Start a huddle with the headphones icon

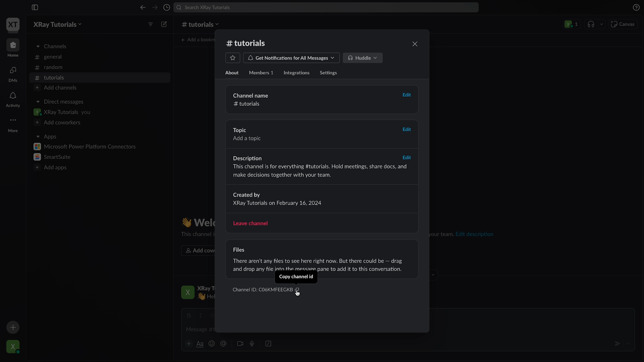point(591,24)
